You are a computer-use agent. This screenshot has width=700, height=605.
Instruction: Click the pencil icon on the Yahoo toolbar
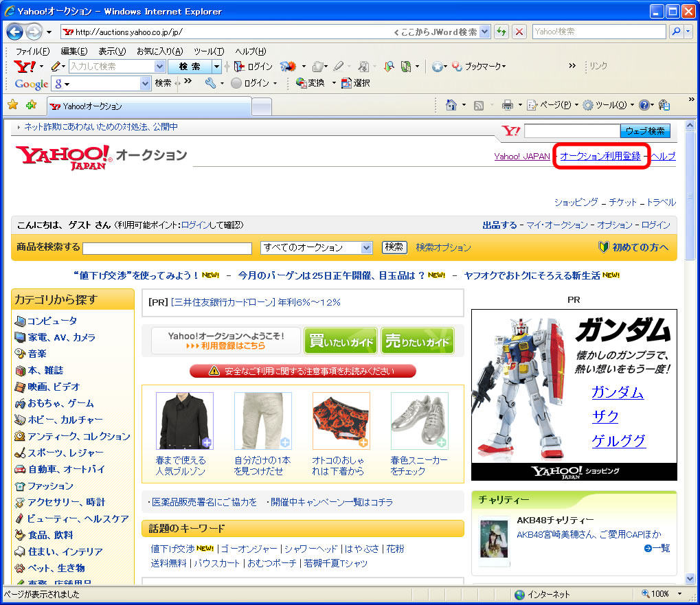pos(56,67)
